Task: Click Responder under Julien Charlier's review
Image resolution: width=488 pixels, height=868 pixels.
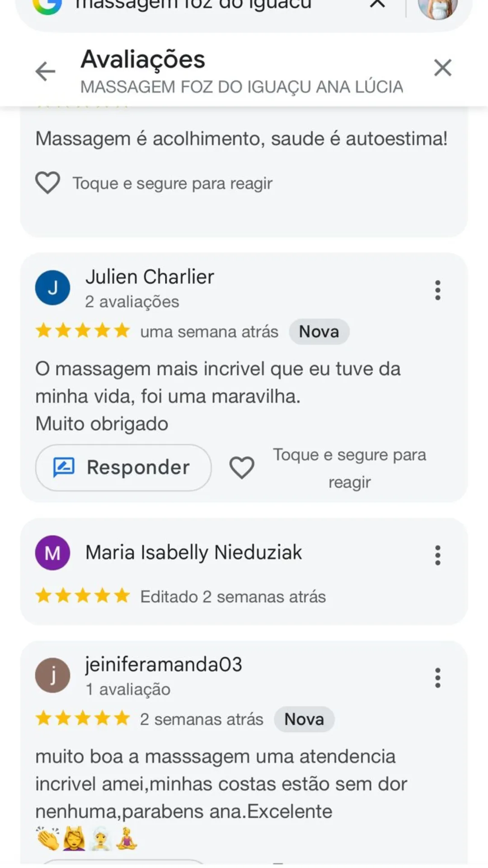Action: pyautogui.click(x=123, y=467)
